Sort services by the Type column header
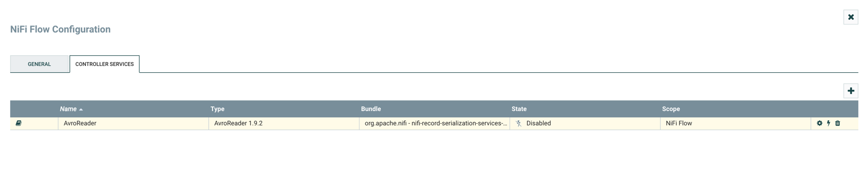This screenshot has width=868, height=195. pyautogui.click(x=217, y=109)
